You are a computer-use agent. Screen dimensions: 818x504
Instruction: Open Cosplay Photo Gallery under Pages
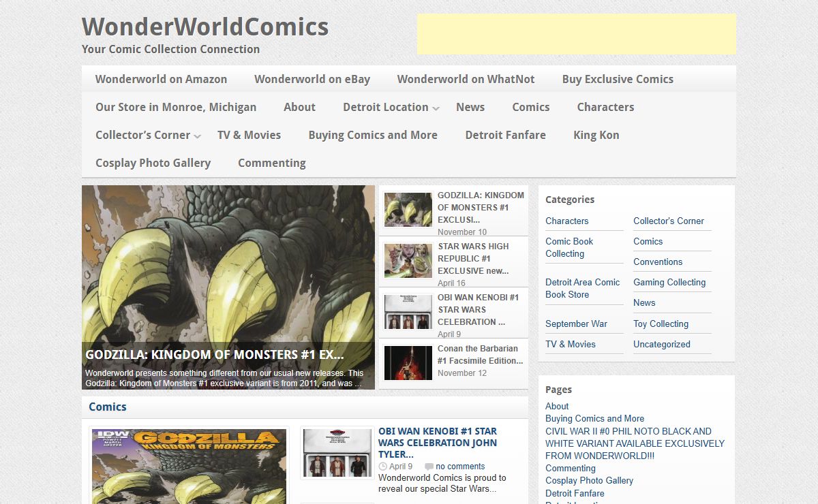[x=589, y=480]
